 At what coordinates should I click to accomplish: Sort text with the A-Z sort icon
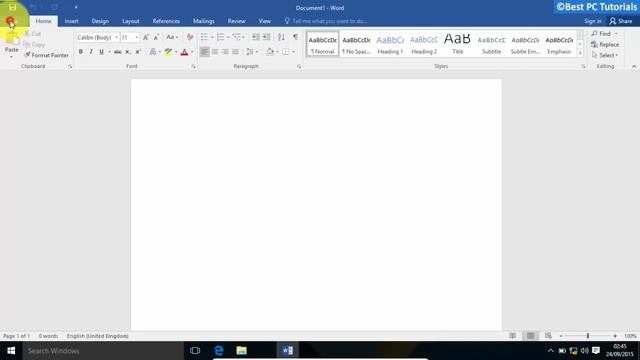[x=281, y=37]
